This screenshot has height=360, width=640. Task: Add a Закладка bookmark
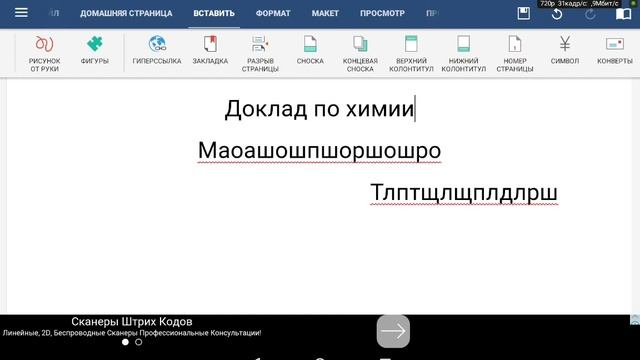point(210,50)
